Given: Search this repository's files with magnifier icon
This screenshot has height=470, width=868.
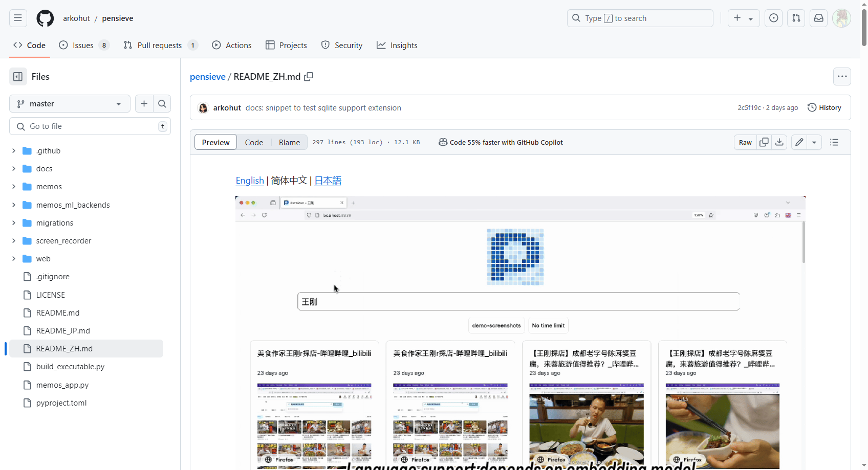Looking at the screenshot, I should point(162,104).
